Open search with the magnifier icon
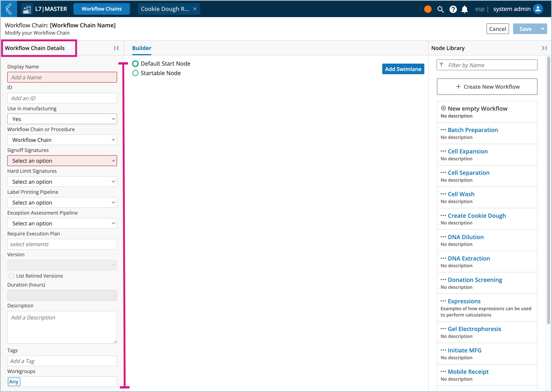The width and height of the screenshot is (552, 392). (x=440, y=9)
